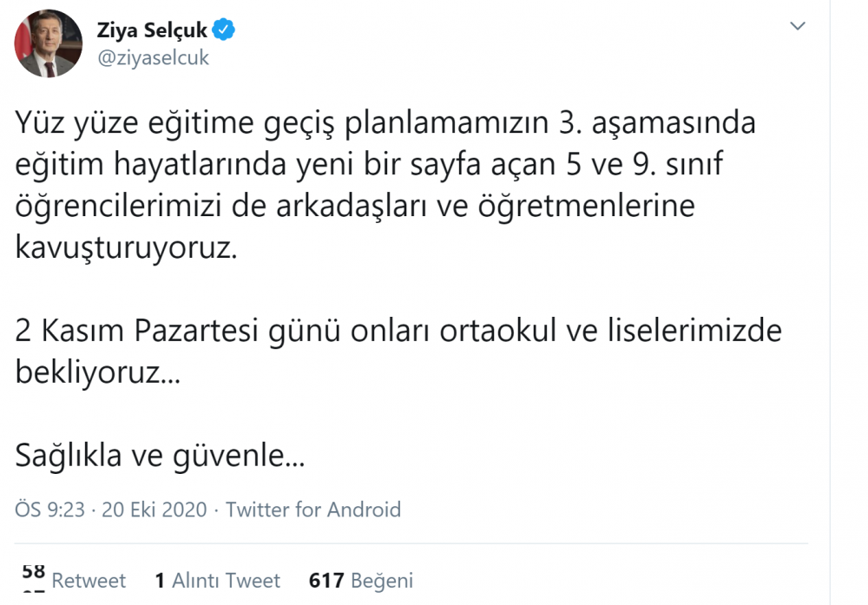Open the tweet options chevron menu
This screenshot has width=868, height=605.
[797, 28]
